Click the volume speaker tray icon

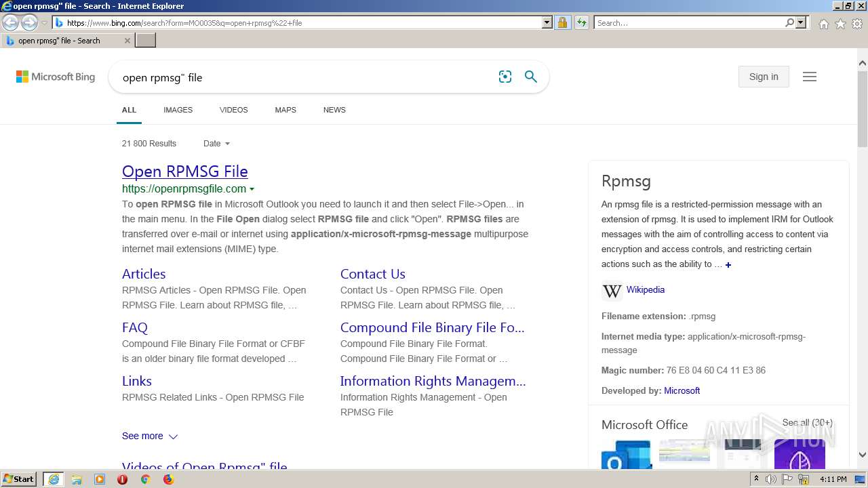(x=771, y=479)
